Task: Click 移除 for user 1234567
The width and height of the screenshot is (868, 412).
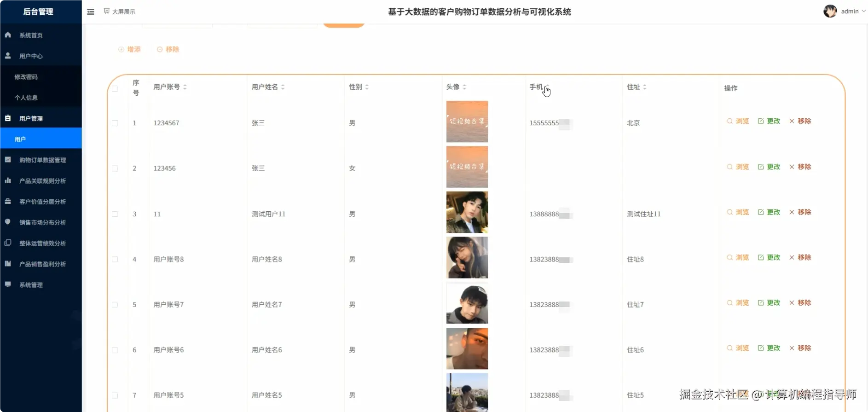Action: click(800, 121)
